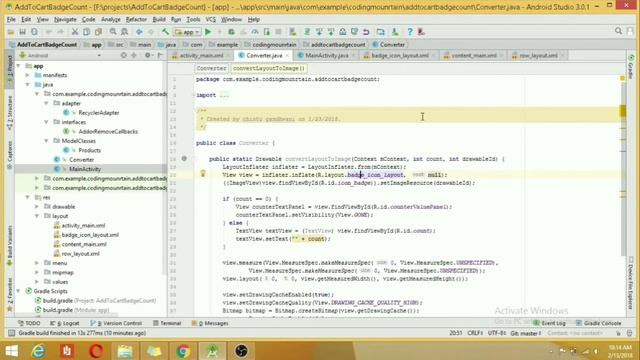640x360 pixels.
Task: Navigate back with the blue arrow icon
Action: coord(139,32)
